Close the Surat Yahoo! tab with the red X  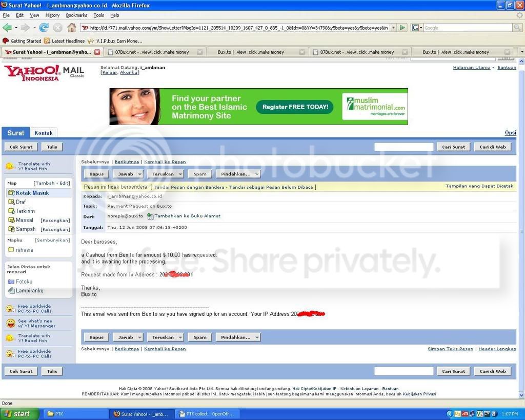pos(97,52)
